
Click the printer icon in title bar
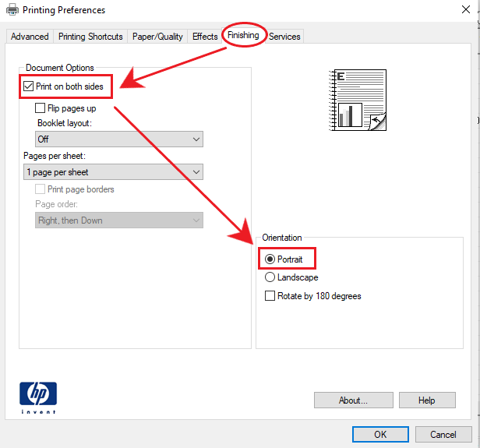tap(12, 10)
